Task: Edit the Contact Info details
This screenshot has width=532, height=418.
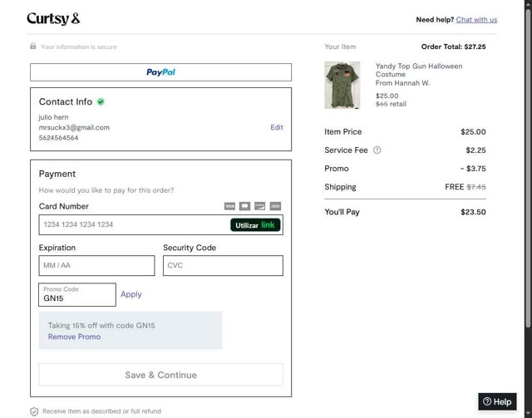Action: click(277, 127)
